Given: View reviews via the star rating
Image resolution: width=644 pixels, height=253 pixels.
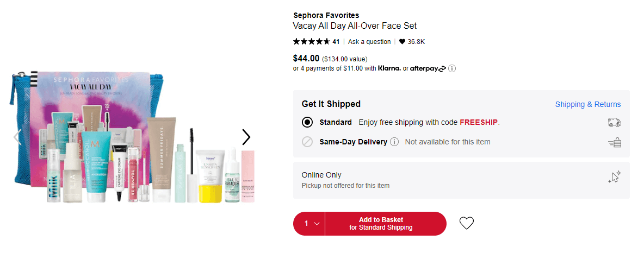Looking at the screenshot, I should tap(312, 41).
